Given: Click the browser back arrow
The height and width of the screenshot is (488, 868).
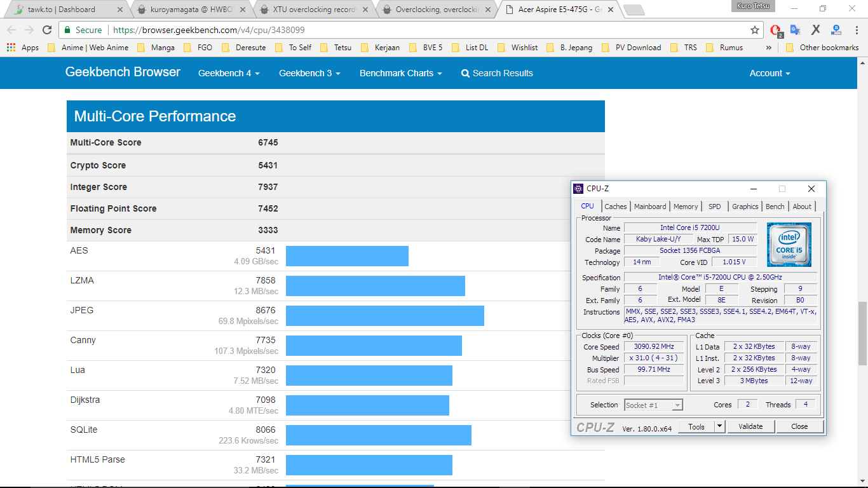Looking at the screenshot, I should (11, 30).
